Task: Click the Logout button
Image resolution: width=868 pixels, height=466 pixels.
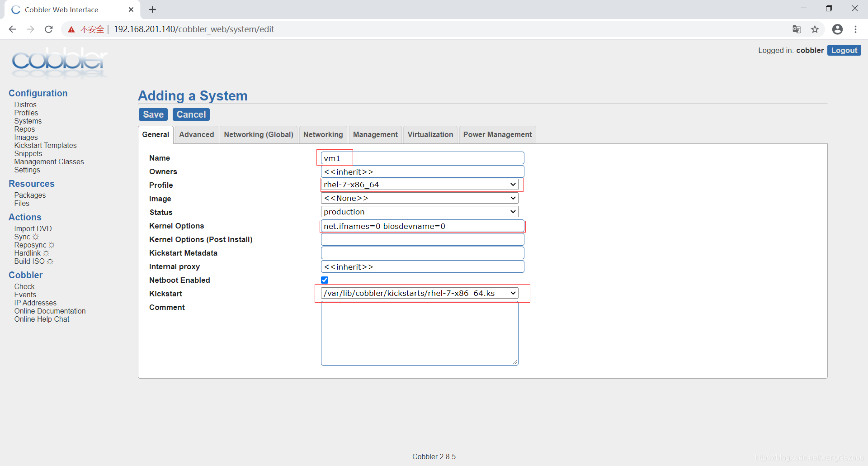Action: (x=844, y=50)
